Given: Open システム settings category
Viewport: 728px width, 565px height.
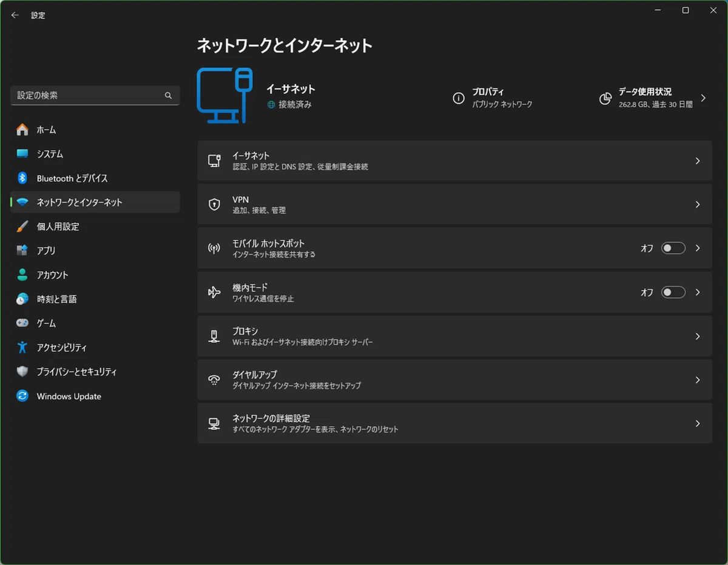Looking at the screenshot, I should pyautogui.click(x=95, y=154).
